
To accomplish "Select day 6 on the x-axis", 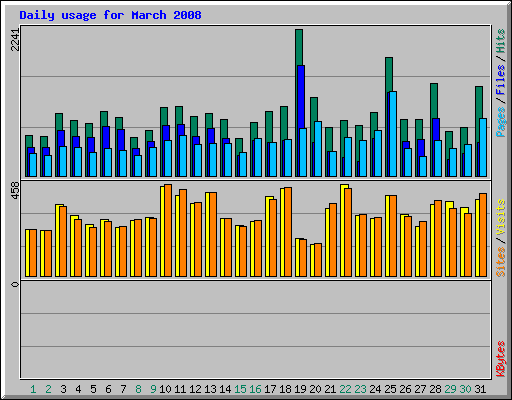I will tap(108, 389).
